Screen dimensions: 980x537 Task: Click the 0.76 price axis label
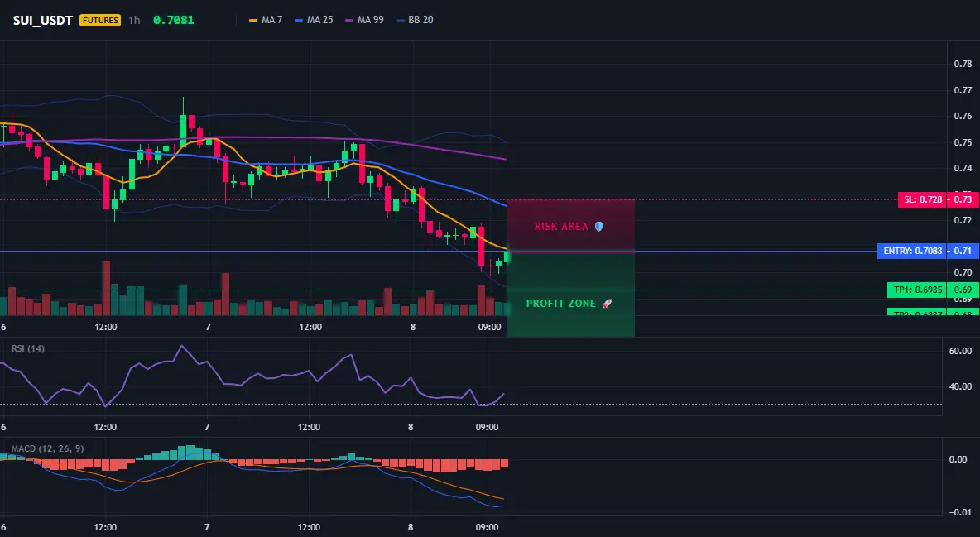(963, 117)
